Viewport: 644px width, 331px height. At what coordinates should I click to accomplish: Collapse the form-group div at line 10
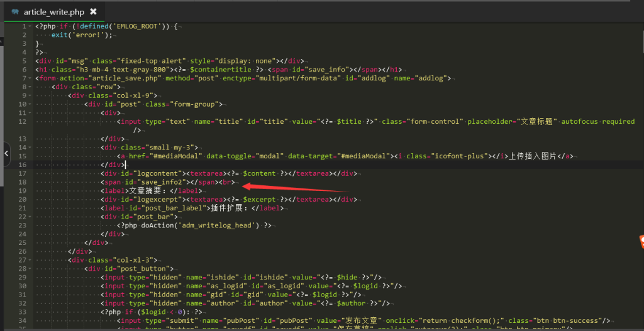(x=31, y=104)
